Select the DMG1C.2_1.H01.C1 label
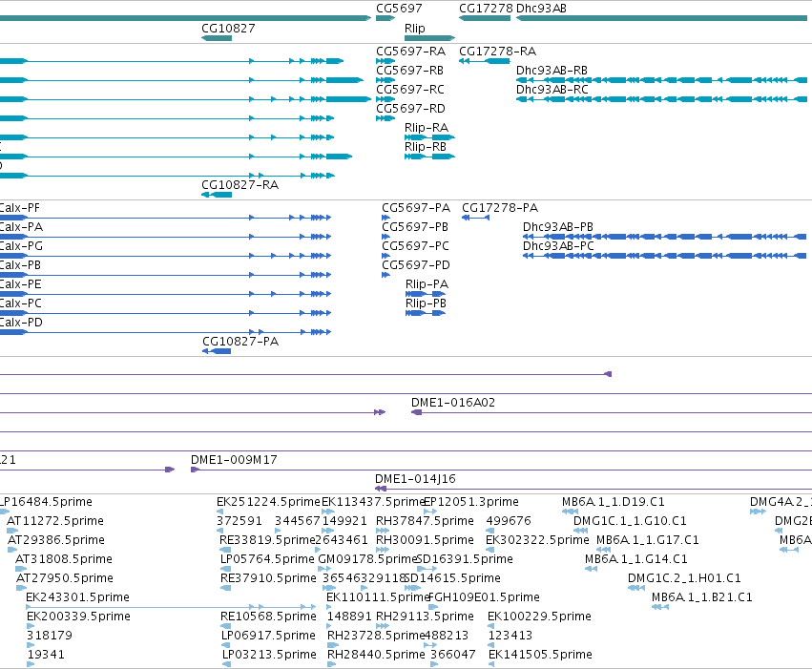 (684, 578)
